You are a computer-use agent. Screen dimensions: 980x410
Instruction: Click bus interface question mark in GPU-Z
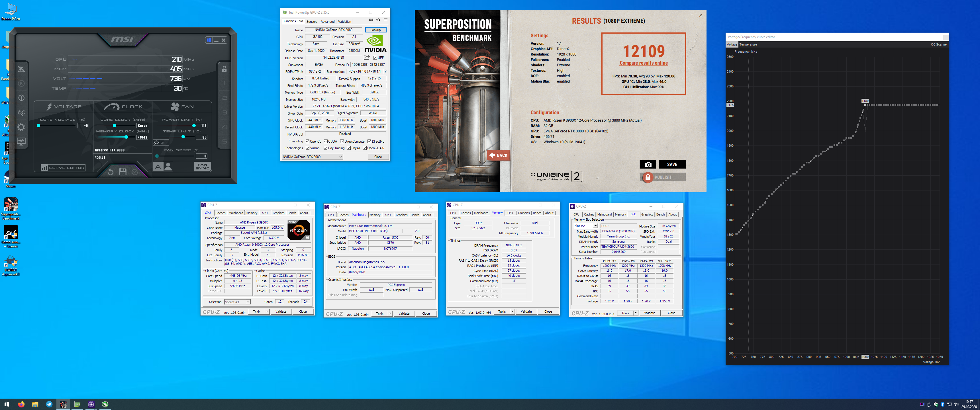385,71
